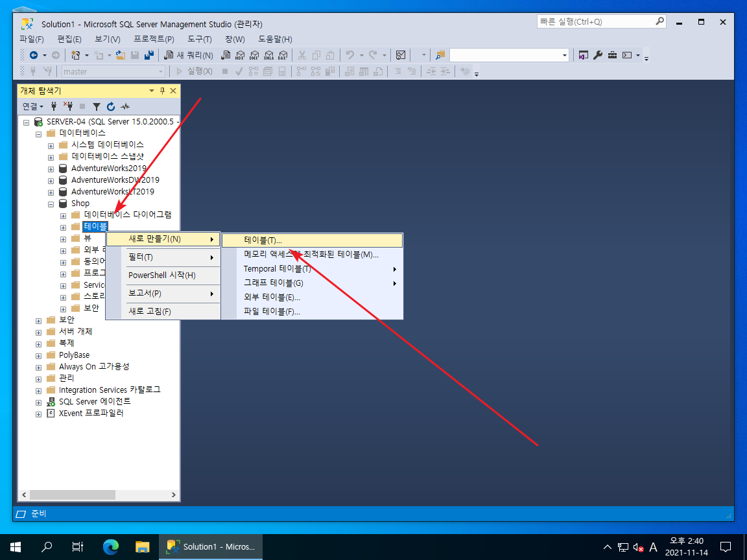Open the 그래프 테이블(G) submenu

tap(312, 283)
